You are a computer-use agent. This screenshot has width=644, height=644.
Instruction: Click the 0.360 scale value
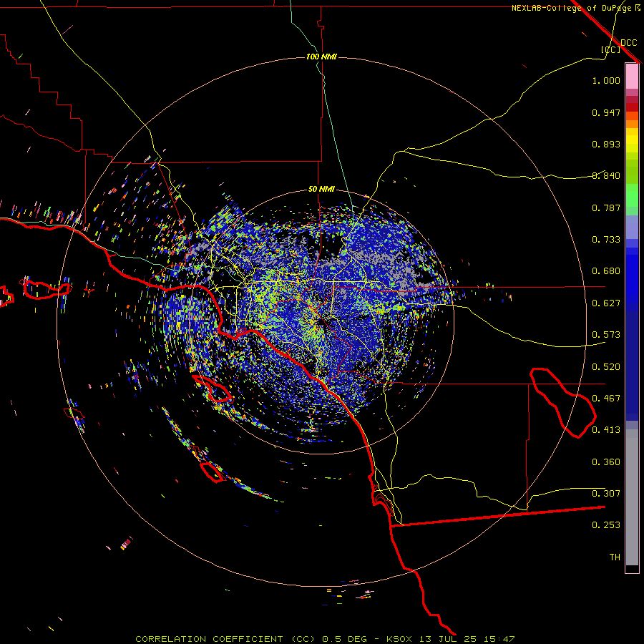(x=606, y=462)
